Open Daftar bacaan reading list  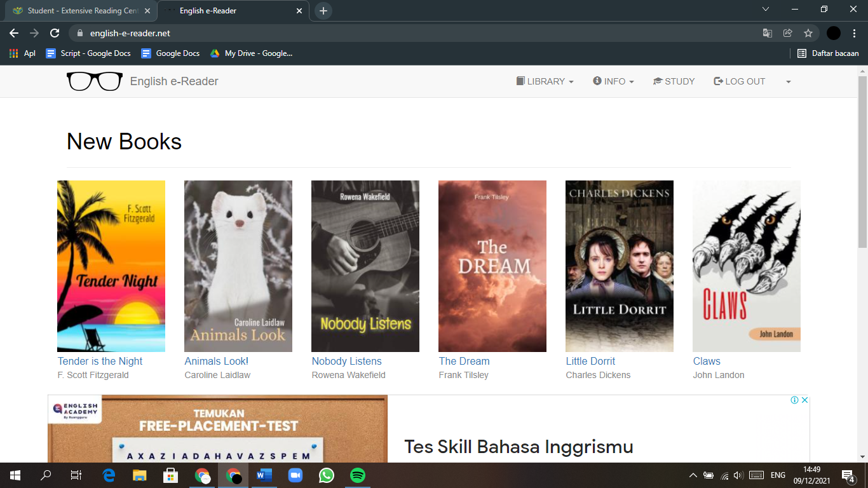point(829,53)
